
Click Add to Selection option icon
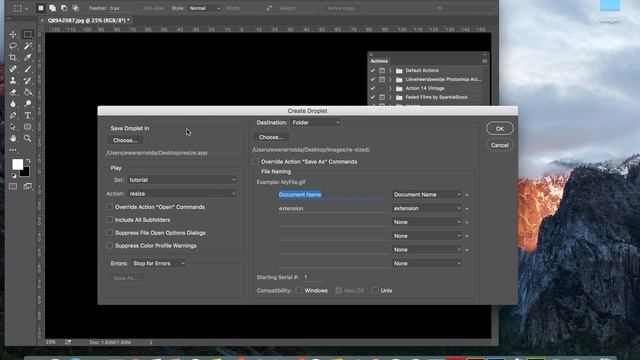click(52, 8)
